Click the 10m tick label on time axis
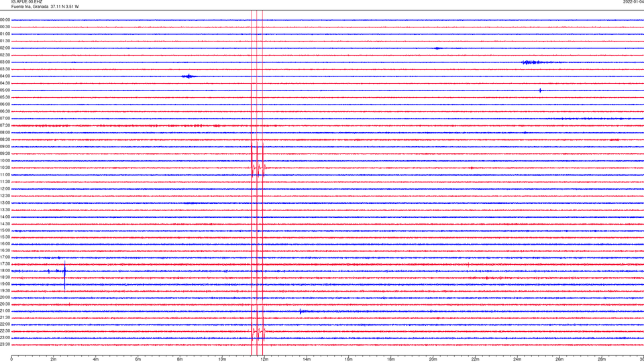644x362 pixels. 222,359
